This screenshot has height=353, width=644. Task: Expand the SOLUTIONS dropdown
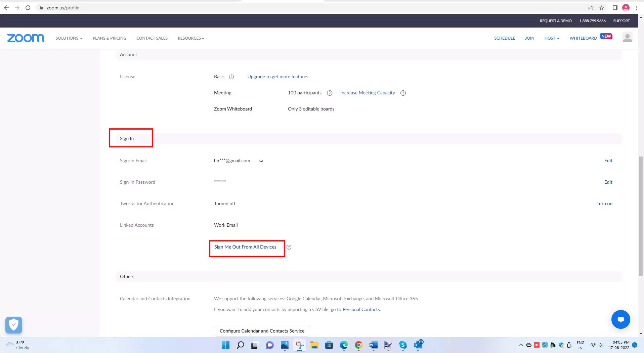point(69,38)
